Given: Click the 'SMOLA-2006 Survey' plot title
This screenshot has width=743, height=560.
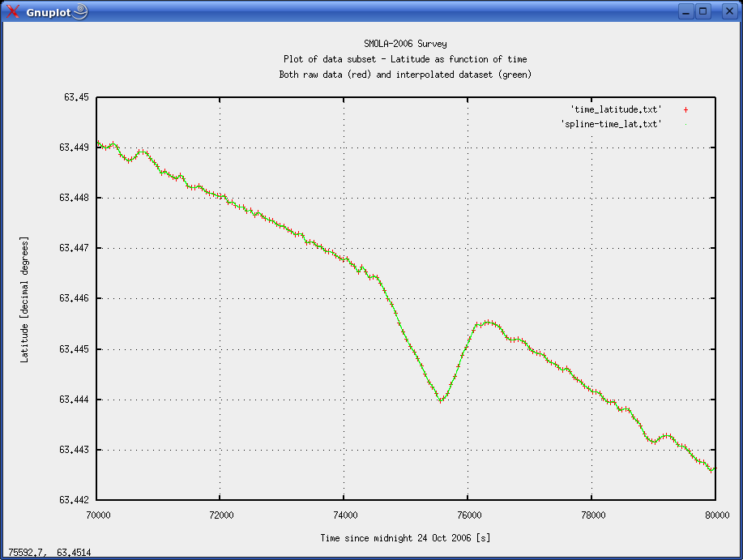Looking at the screenshot, I should click(405, 44).
